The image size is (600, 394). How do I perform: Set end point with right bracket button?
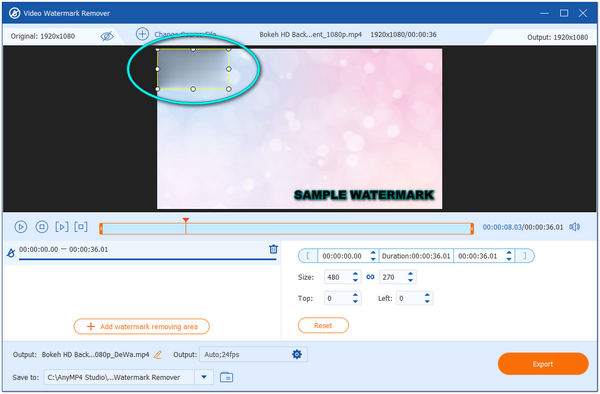(525, 256)
